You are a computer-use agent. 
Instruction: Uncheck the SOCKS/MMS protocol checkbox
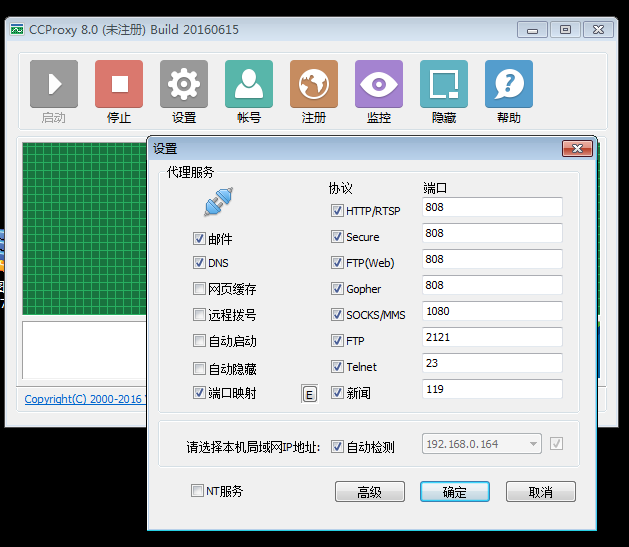tap(337, 314)
